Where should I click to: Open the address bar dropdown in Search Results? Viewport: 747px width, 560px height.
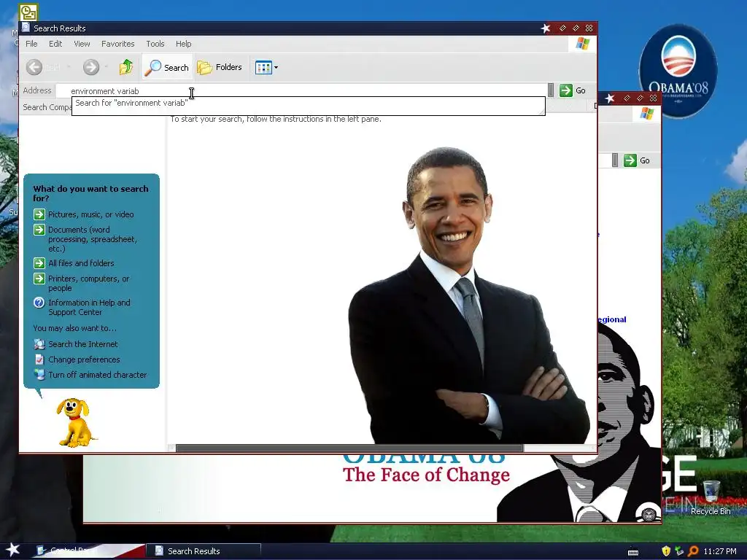click(551, 90)
